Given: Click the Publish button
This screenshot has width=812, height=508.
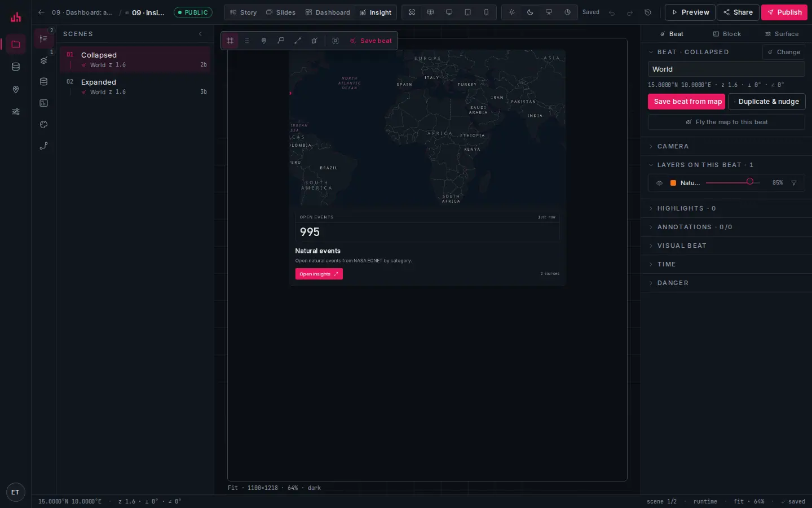Looking at the screenshot, I should 784,12.
